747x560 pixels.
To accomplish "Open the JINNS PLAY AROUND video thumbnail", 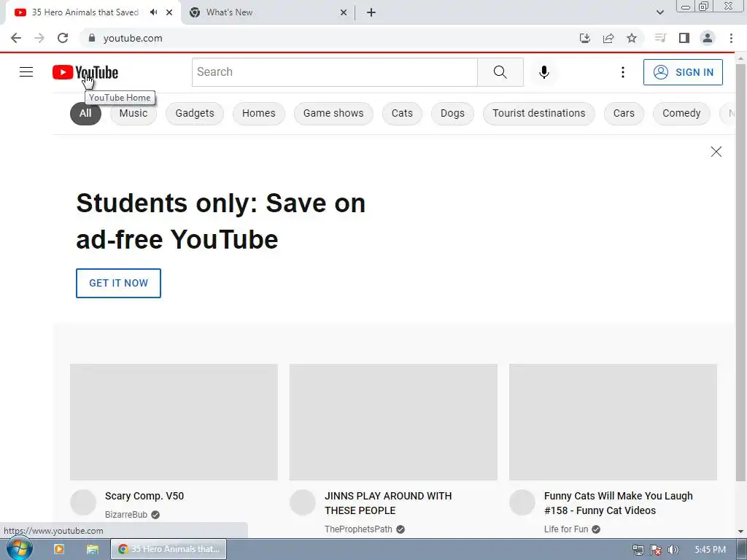I will point(393,422).
